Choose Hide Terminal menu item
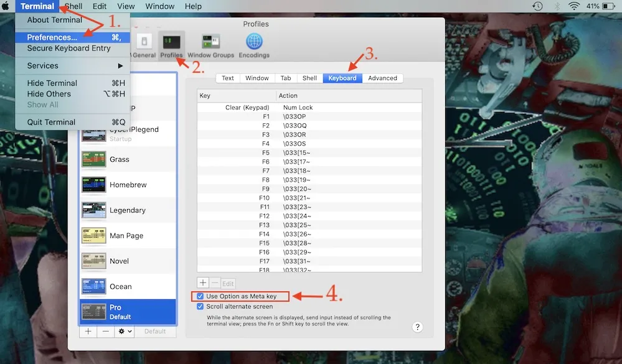Viewport: 622px width, 364px height. (x=73, y=83)
